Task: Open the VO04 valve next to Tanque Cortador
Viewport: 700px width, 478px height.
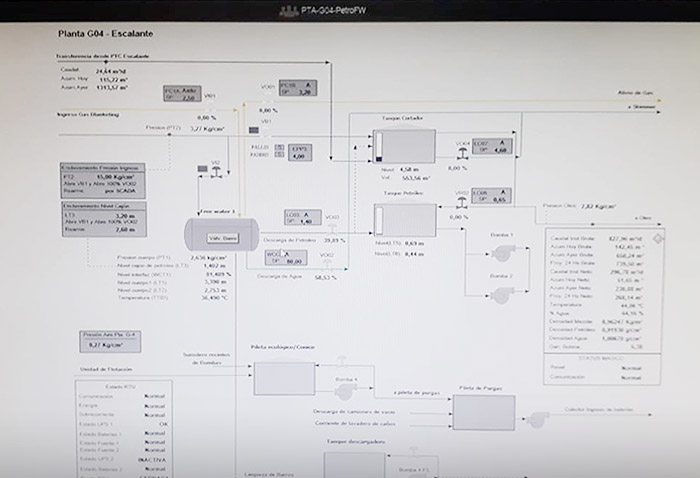Action: [462, 154]
